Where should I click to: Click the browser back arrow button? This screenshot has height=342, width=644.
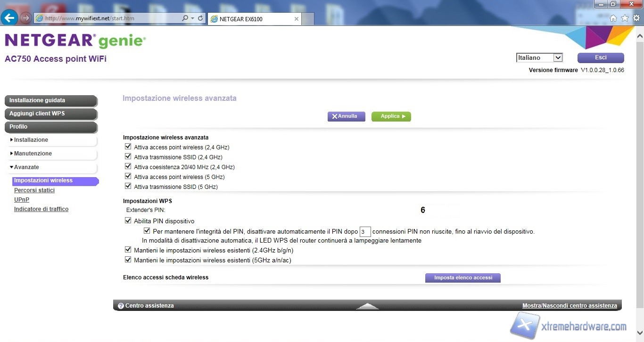(9, 18)
